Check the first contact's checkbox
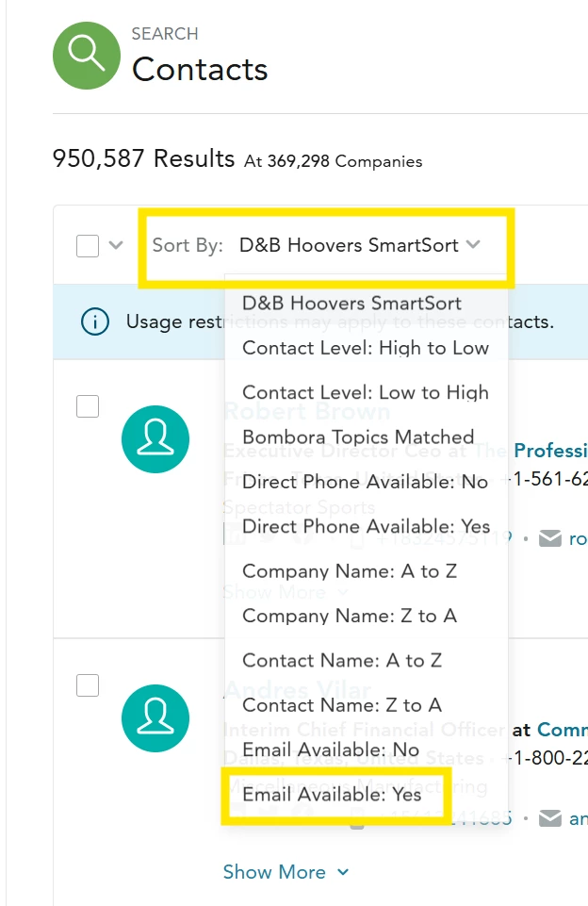Image resolution: width=588 pixels, height=906 pixels. point(88,406)
